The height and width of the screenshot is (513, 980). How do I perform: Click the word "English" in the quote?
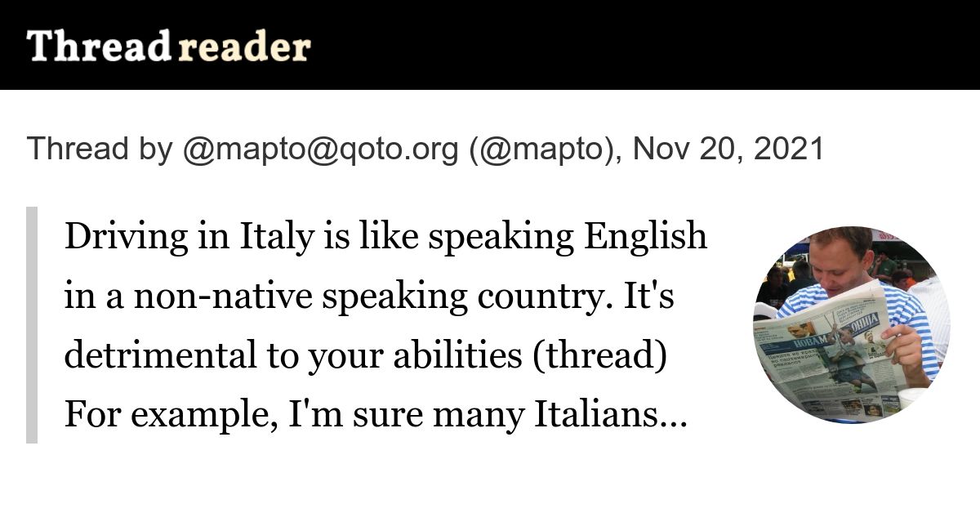[x=644, y=238]
